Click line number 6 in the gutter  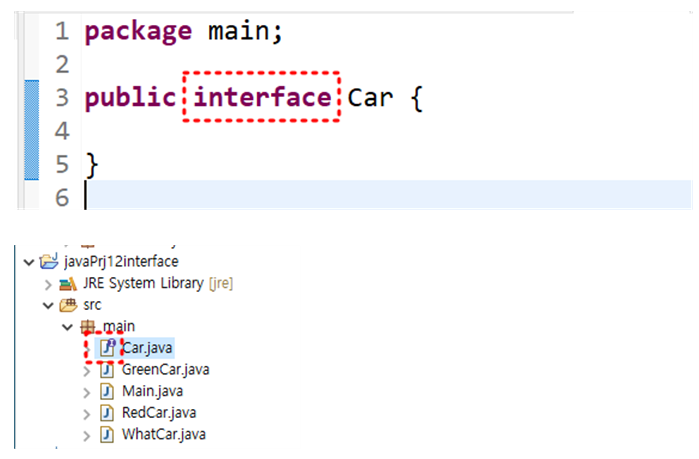click(x=62, y=197)
